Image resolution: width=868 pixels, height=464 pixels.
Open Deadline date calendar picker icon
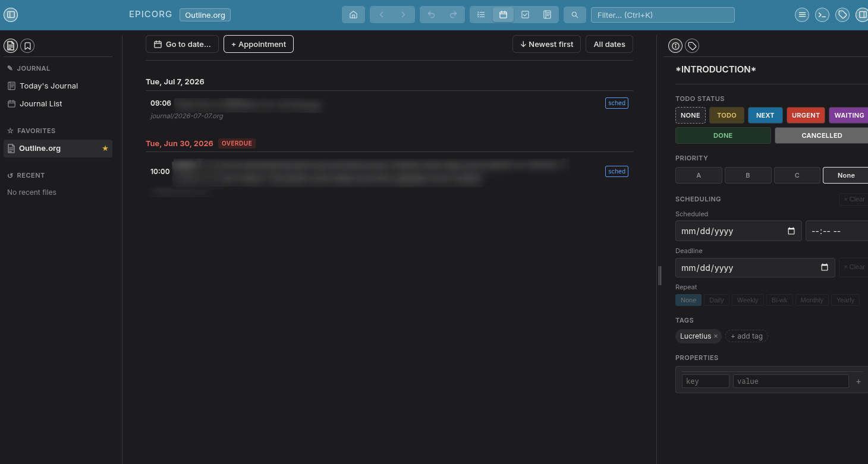(x=825, y=268)
